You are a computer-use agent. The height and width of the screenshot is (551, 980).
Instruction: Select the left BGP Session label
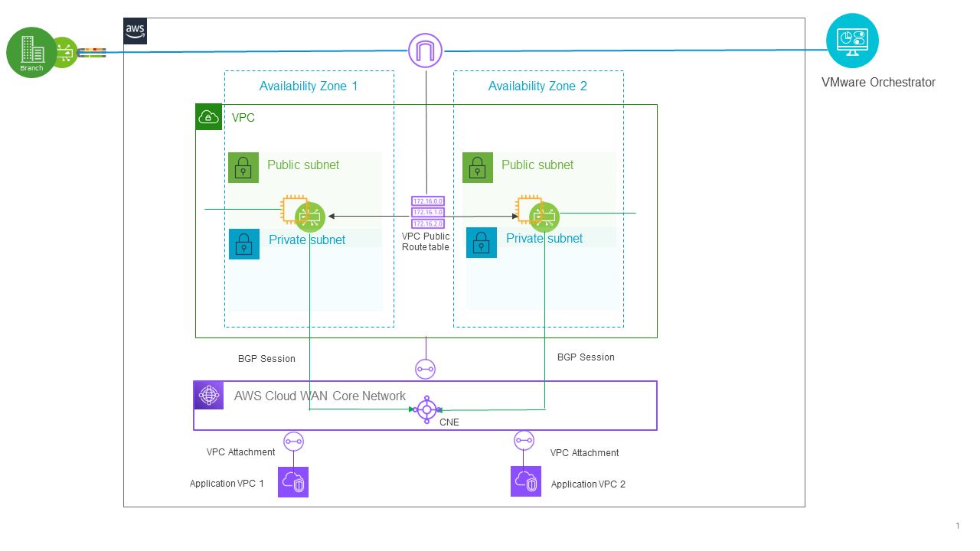click(x=266, y=358)
